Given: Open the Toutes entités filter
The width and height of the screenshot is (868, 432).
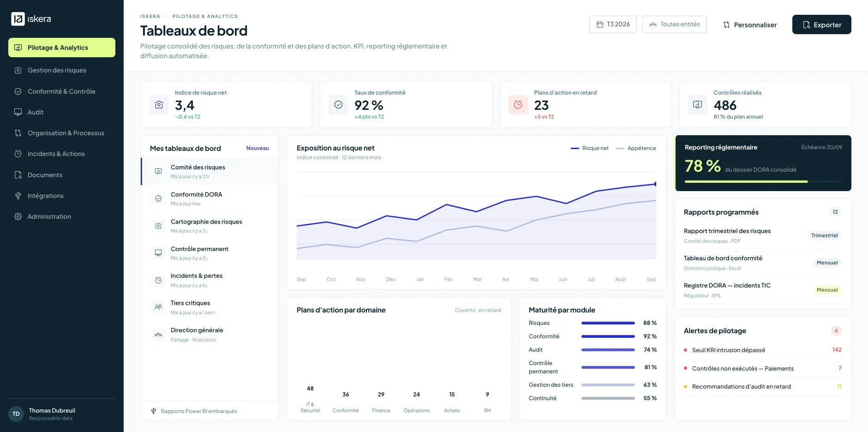Looking at the screenshot, I should [x=674, y=24].
